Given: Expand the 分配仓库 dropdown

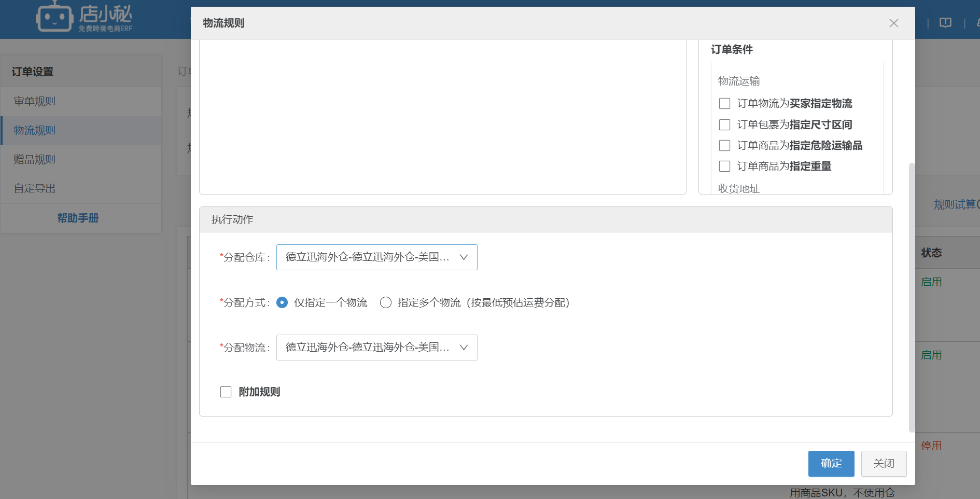Looking at the screenshot, I should point(368,257).
